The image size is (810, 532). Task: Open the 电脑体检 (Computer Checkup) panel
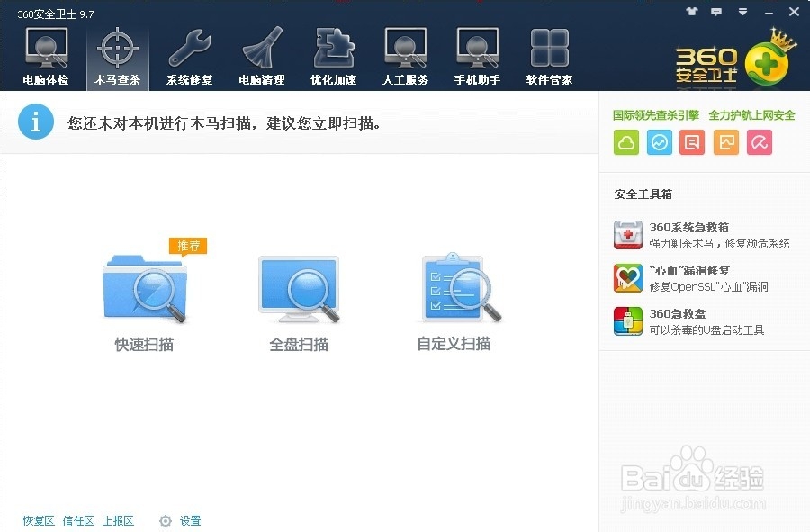pos(45,54)
